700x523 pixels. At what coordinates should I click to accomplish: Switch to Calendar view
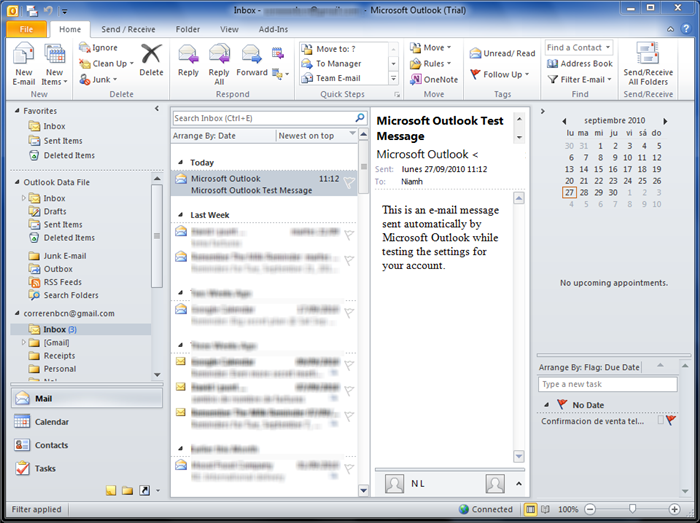(x=87, y=422)
